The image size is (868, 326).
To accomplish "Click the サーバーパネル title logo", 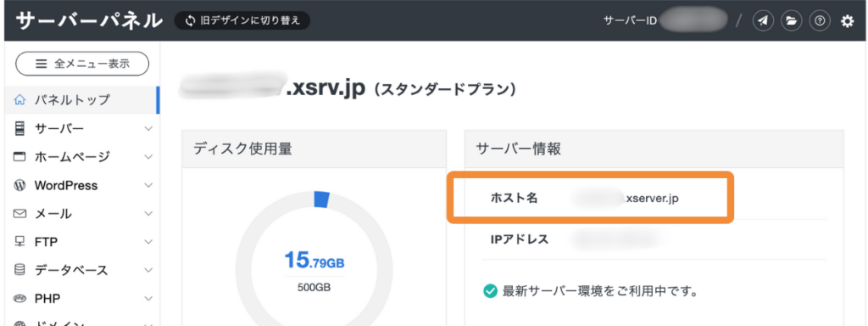I will click(89, 21).
